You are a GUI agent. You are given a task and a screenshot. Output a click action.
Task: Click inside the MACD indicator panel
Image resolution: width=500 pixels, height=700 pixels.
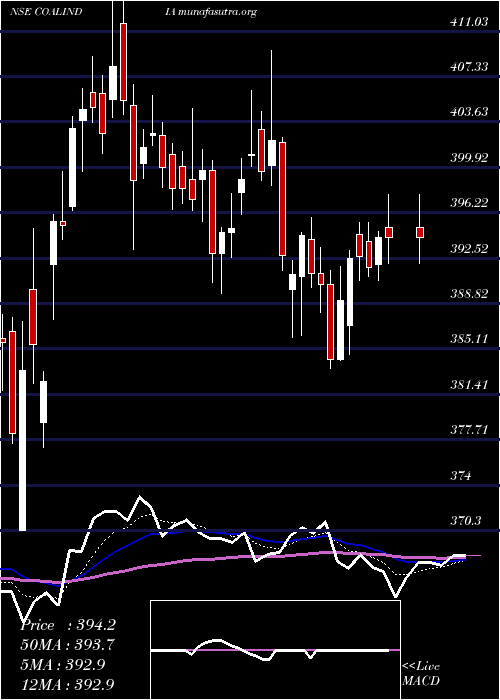coord(275,650)
